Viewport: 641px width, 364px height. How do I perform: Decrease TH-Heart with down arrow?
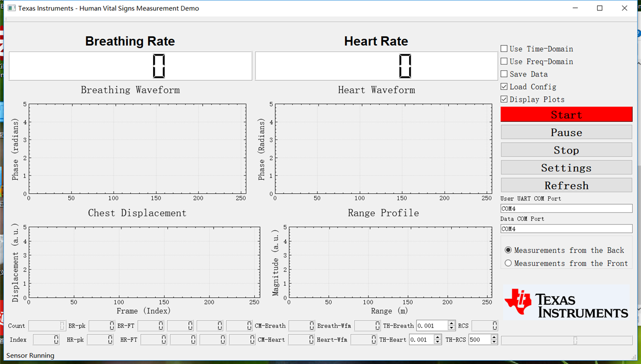point(438,342)
